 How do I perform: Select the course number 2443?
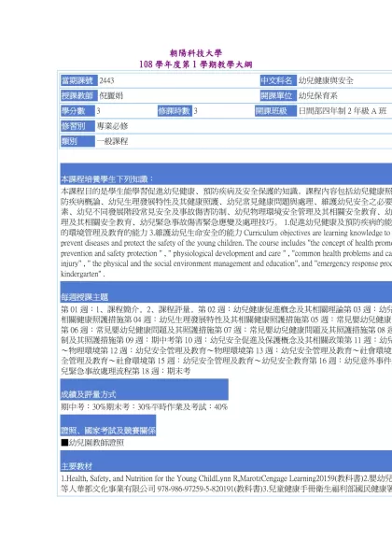coord(106,80)
